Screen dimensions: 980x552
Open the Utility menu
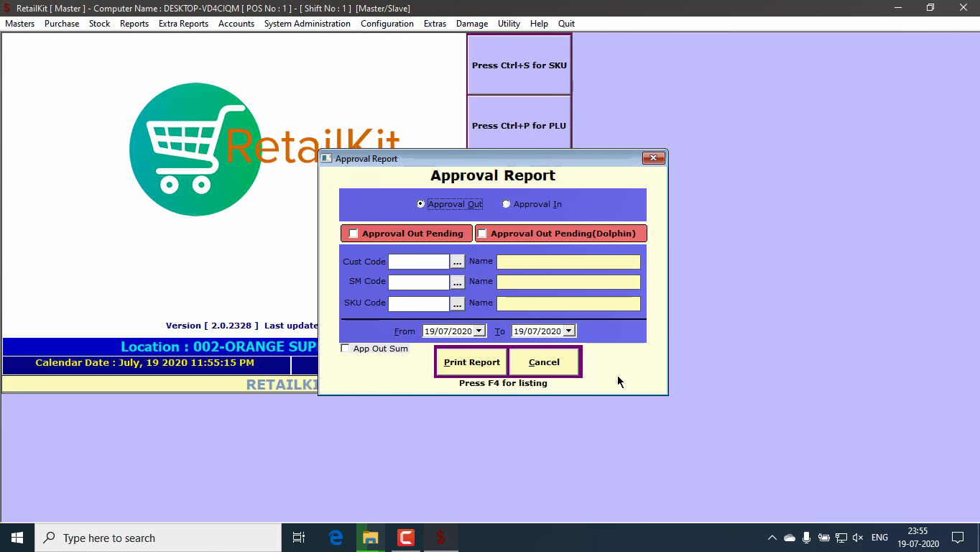click(509, 24)
